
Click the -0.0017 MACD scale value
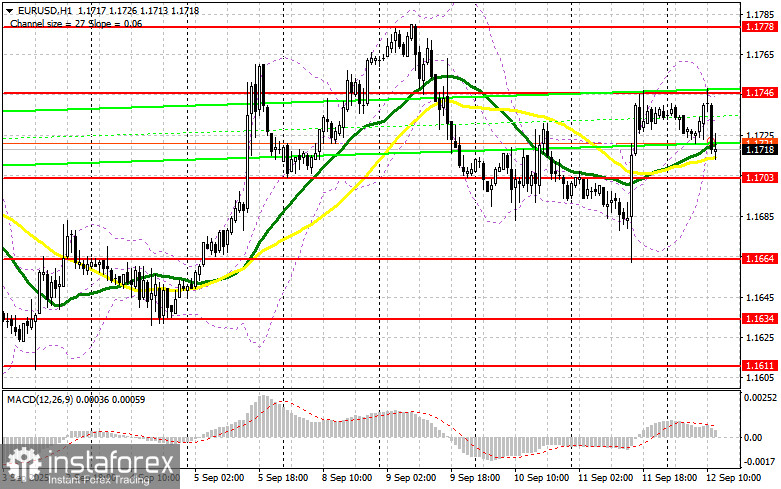(760, 462)
